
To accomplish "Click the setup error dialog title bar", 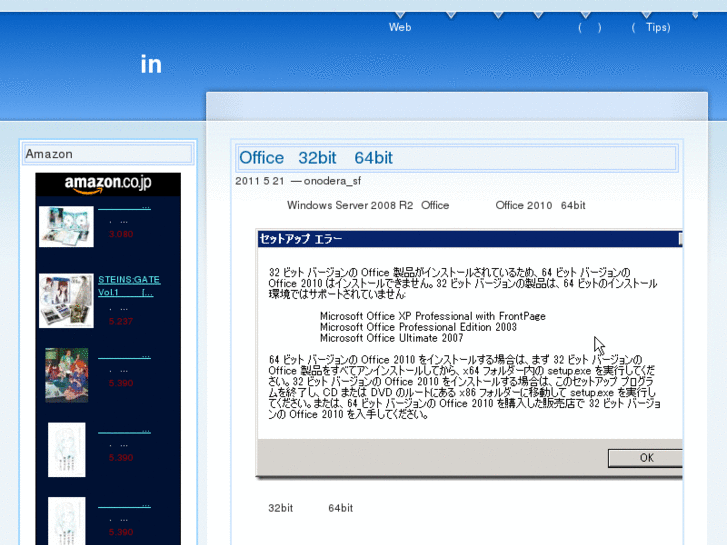I will point(470,239).
